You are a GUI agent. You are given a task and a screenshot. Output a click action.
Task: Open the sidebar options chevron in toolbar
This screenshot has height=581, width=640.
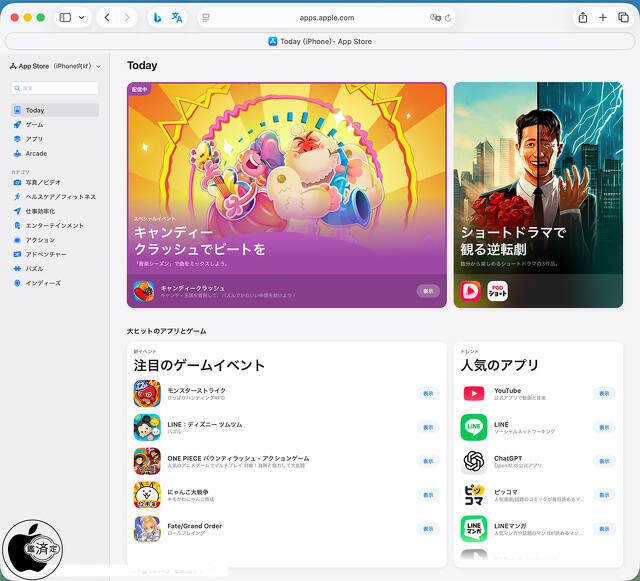pyautogui.click(x=81, y=17)
